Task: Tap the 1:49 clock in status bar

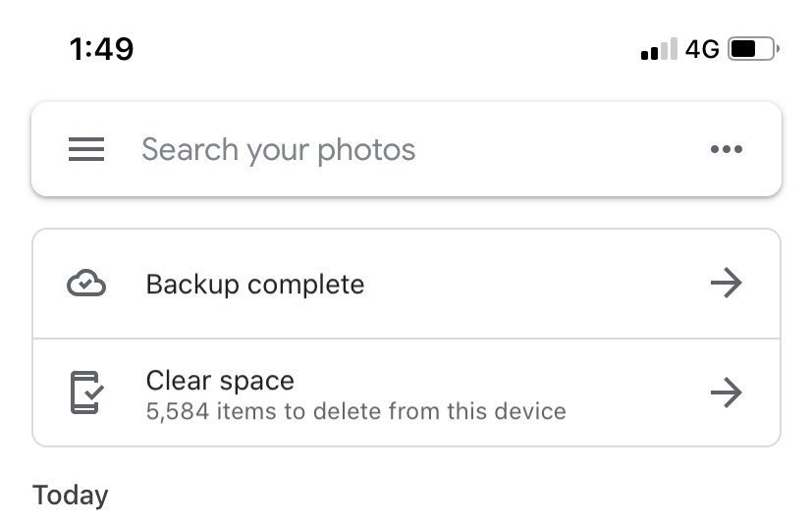Action: (101, 49)
